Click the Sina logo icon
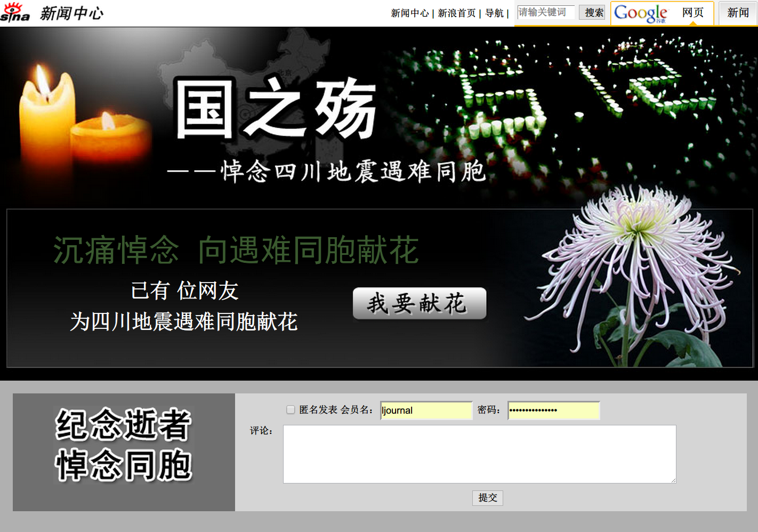 coord(15,12)
